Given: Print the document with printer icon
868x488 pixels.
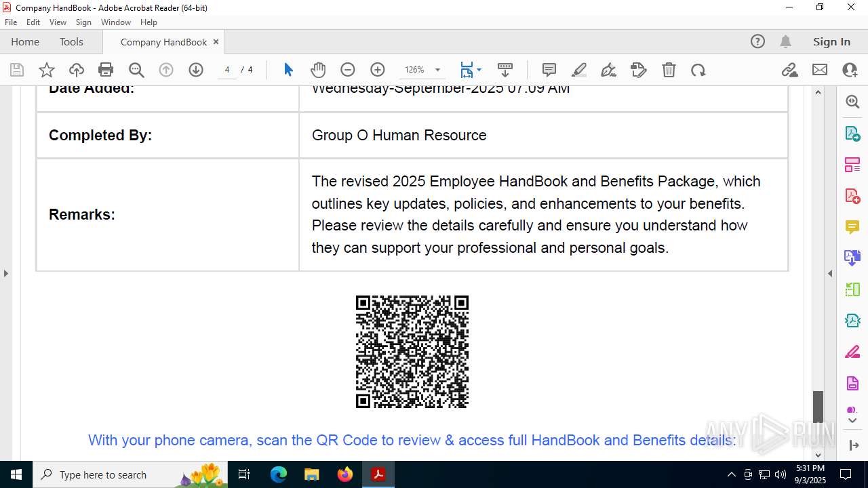Looking at the screenshot, I should coord(106,70).
